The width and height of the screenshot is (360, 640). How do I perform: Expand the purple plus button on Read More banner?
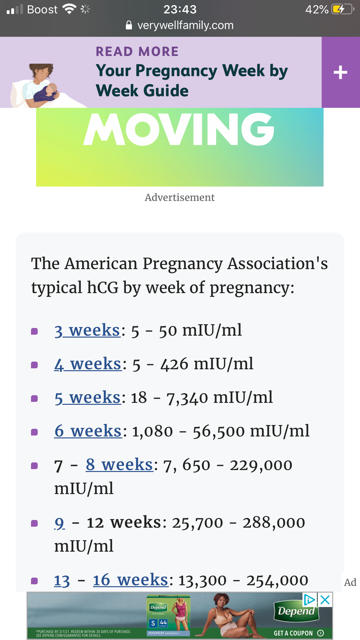click(x=340, y=72)
